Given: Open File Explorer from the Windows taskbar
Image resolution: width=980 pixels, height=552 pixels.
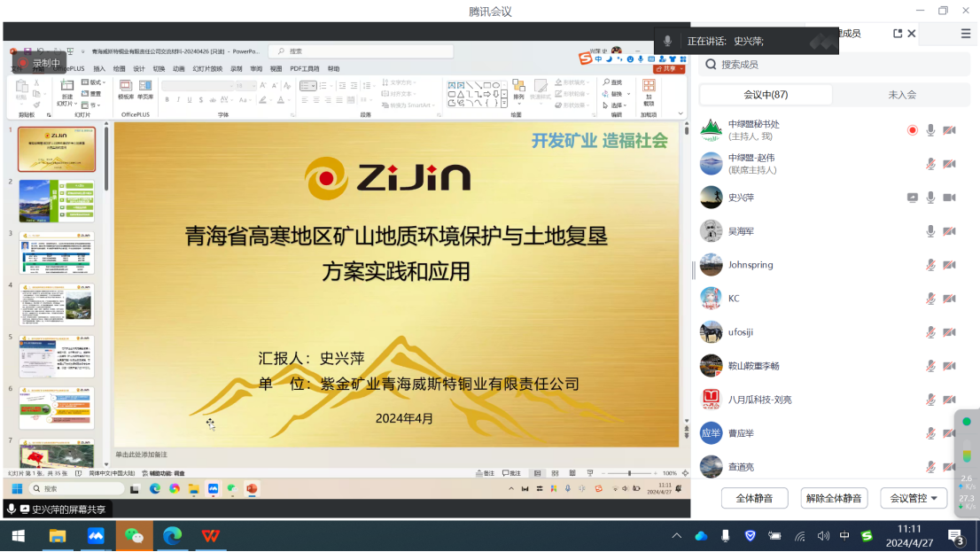Looking at the screenshot, I should point(58,536).
